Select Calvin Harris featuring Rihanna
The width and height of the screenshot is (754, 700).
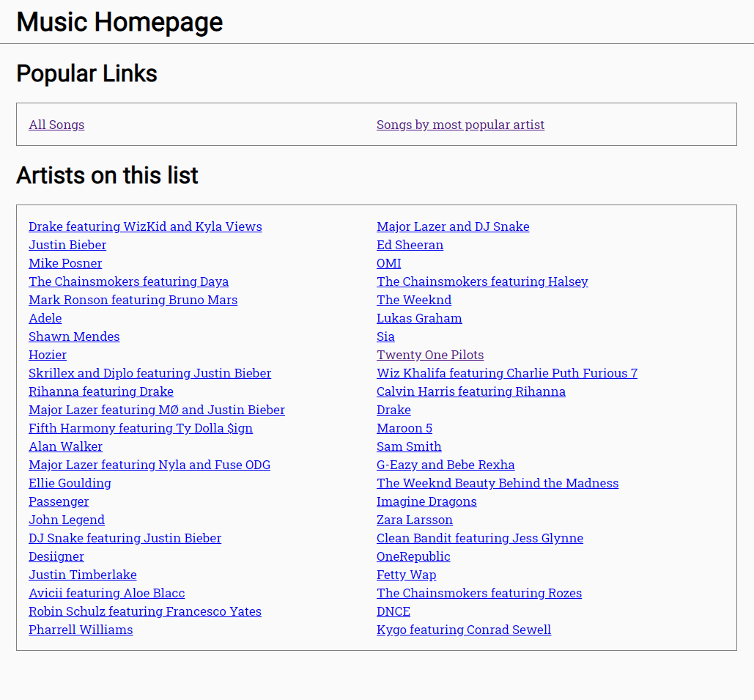pyautogui.click(x=470, y=391)
